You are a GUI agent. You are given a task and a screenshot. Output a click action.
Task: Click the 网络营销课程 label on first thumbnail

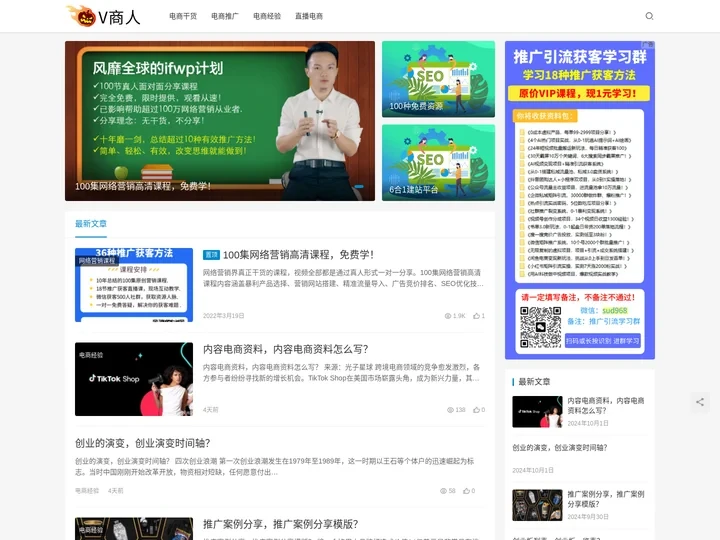(96, 261)
